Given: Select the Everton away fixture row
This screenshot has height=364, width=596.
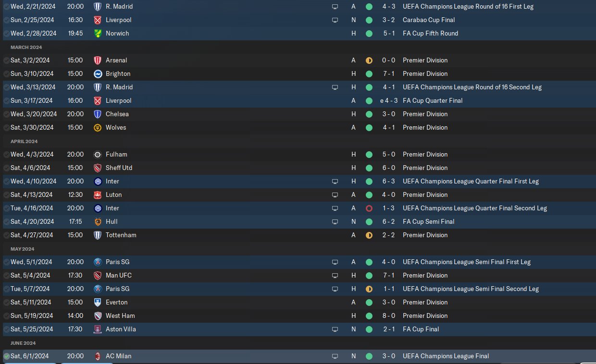Looking at the screenshot, I should (298, 302).
